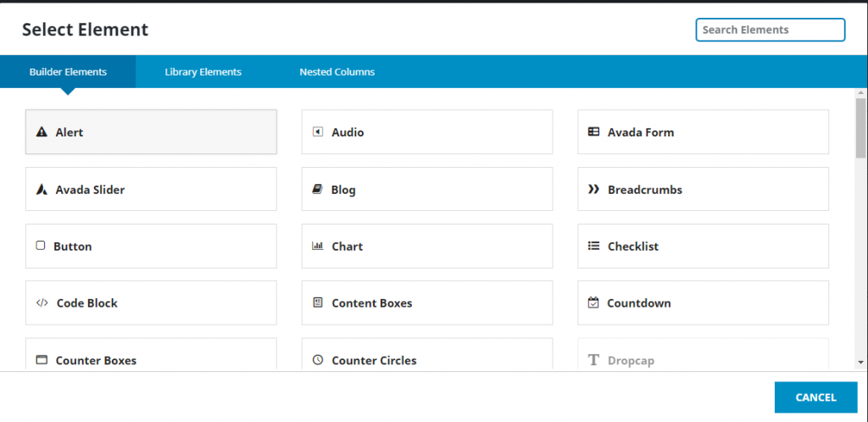Pick the Avada Form icon
The image size is (868, 422).
click(x=593, y=132)
